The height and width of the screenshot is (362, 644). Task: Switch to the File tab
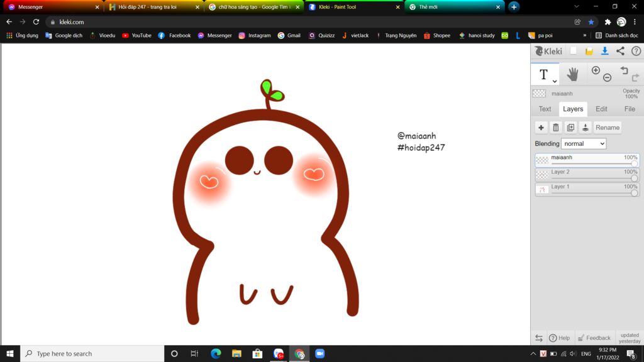pos(630,109)
